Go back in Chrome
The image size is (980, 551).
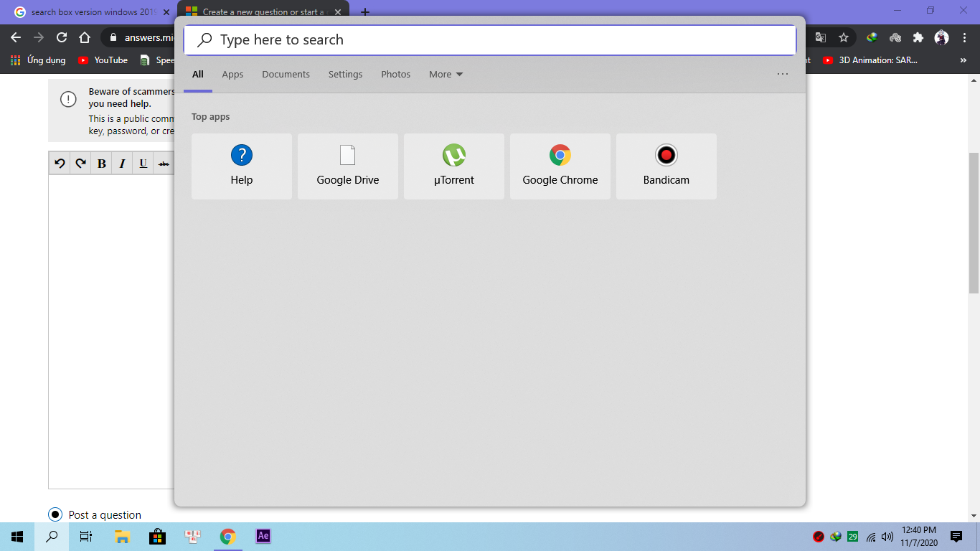16,37
